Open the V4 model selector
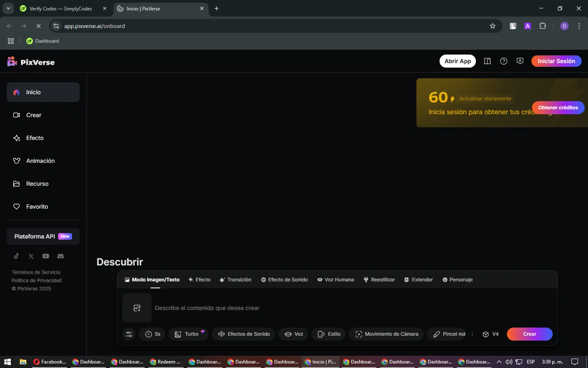This screenshot has width=588, height=368. (x=490, y=334)
